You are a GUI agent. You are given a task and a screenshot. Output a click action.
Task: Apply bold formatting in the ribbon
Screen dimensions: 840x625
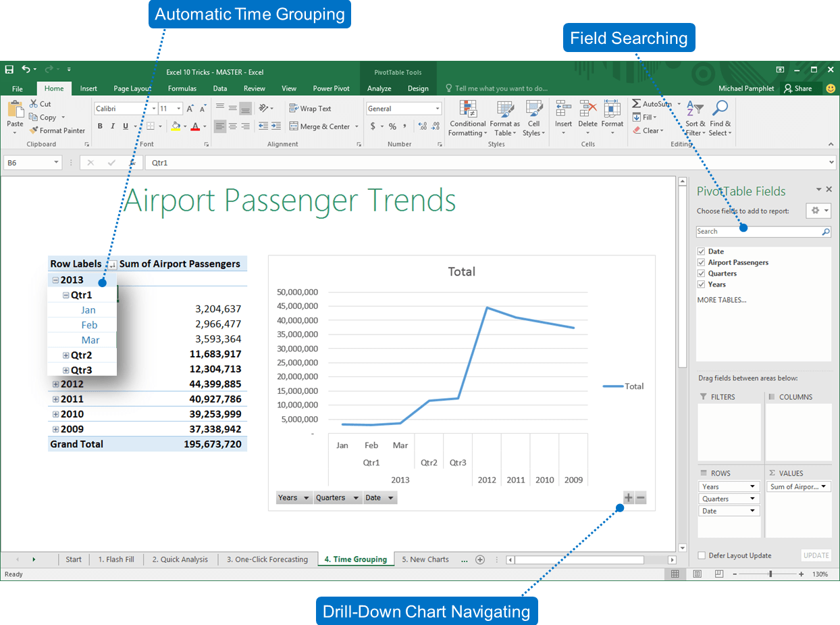click(x=100, y=126)
